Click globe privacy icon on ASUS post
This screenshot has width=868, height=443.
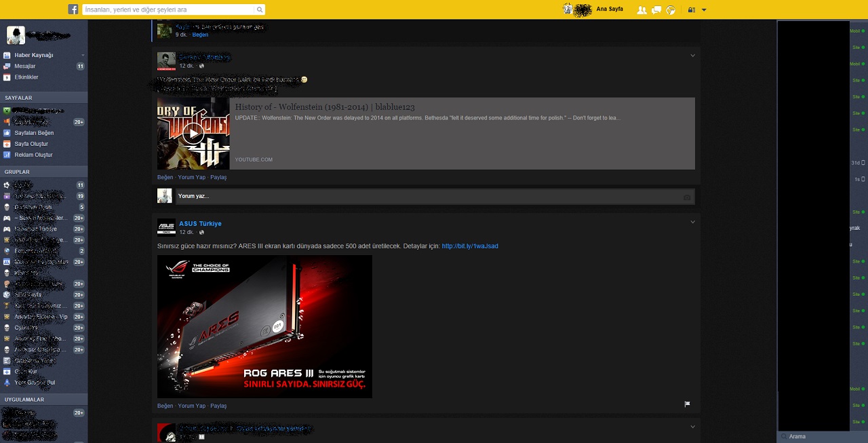[201, 233]
